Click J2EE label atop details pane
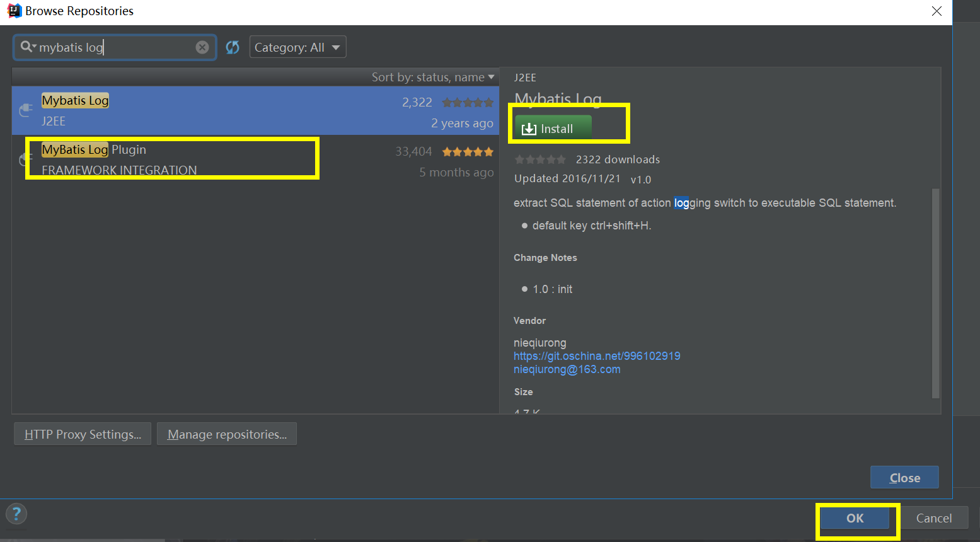 [525, 78]
